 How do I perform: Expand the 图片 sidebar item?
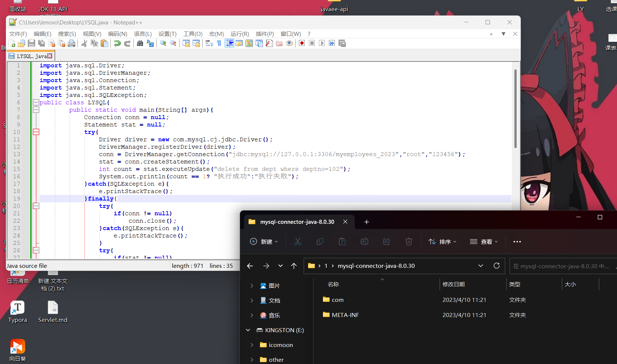tap(252, 286)
